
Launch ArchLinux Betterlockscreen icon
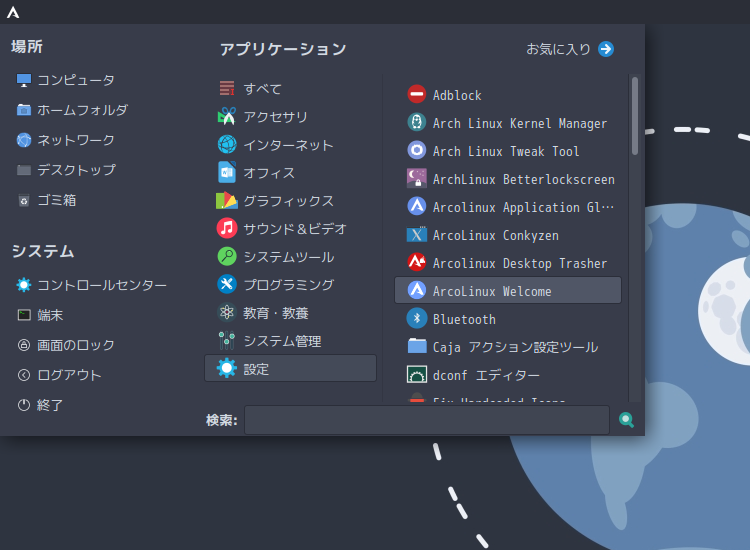pos(417,178)
